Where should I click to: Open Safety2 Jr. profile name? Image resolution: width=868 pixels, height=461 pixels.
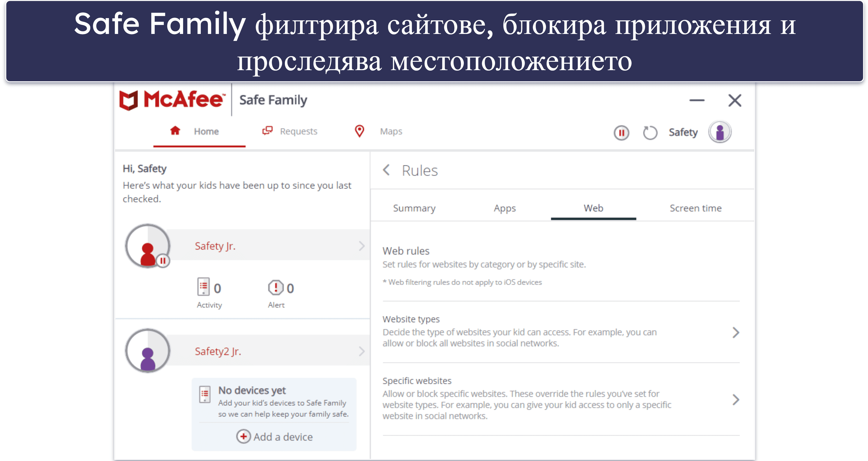click(218, 351)
